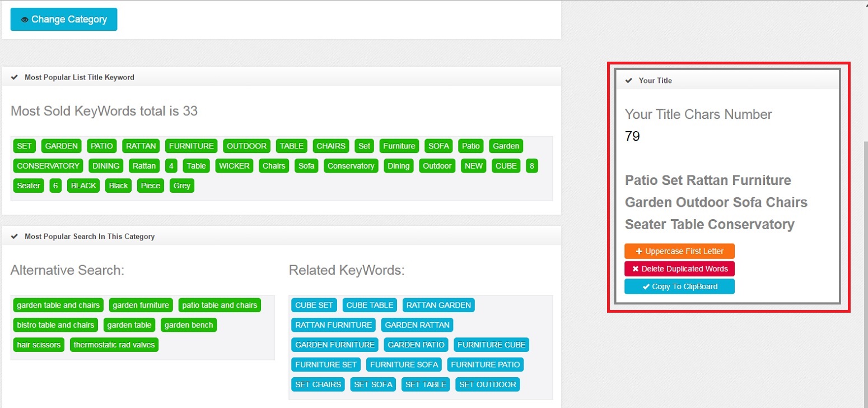Click the Change Category button
868x408 pixels.
pos(63,20)
